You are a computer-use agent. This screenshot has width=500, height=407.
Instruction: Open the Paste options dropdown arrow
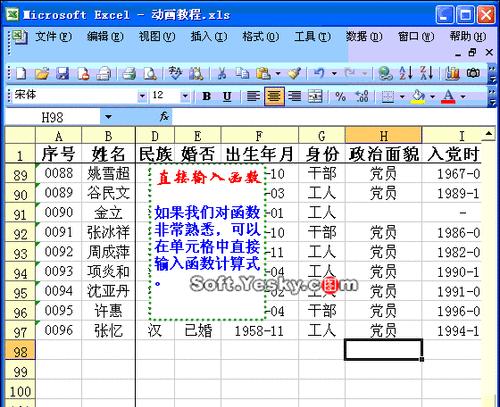[x=278, y=74]
